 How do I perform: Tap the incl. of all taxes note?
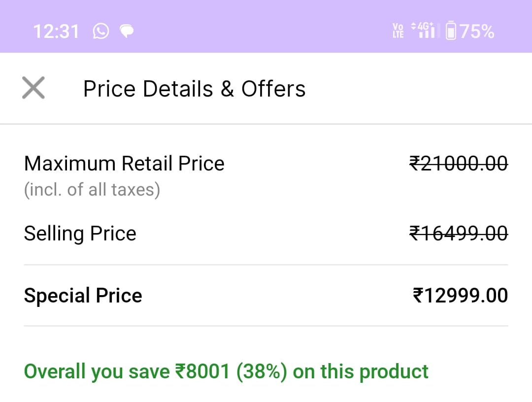[x=92, y=189]
